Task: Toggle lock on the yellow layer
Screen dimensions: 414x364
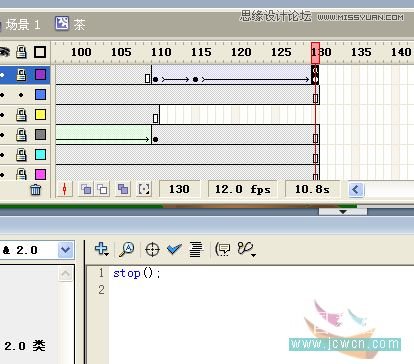Action: (21, 115)
